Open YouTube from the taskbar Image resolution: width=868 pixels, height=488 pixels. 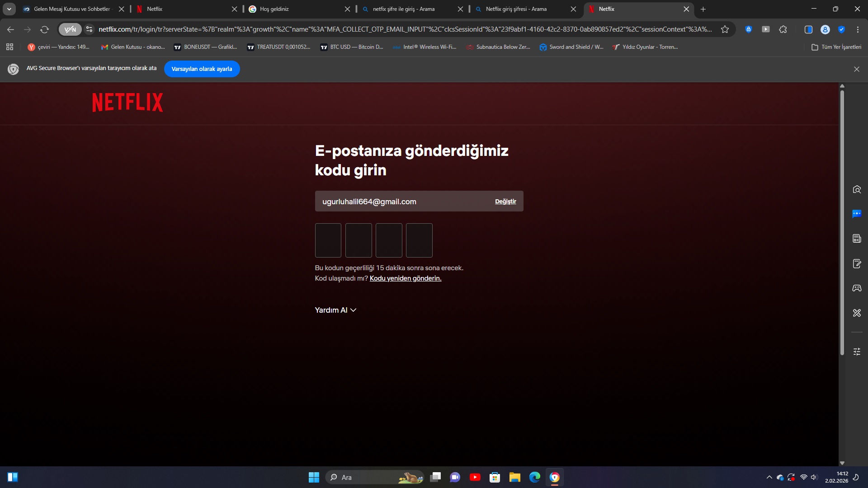475,477
